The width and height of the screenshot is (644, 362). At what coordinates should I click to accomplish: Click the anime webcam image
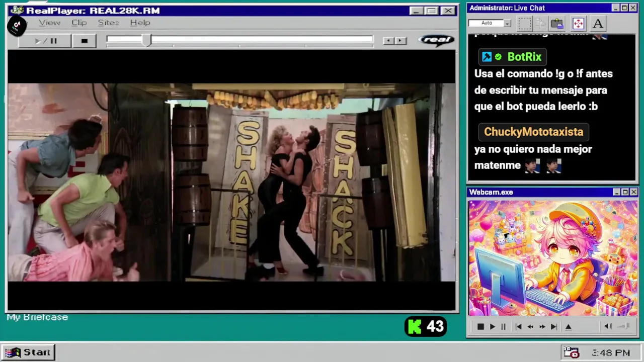(553, 258)
